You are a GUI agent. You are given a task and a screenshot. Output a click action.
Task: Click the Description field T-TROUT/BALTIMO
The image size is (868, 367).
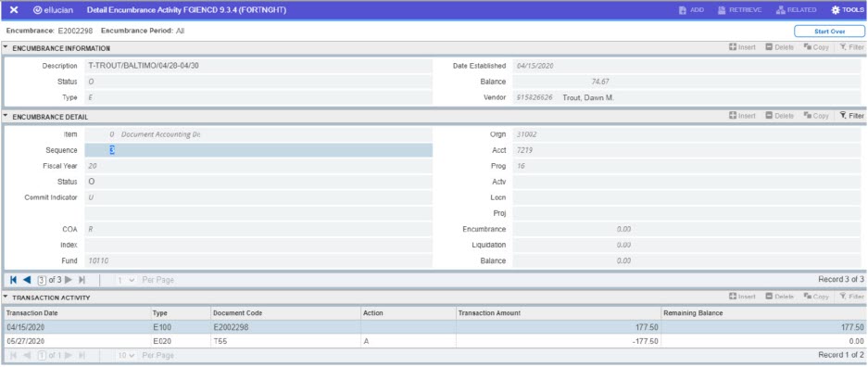[x=258, y=65]
